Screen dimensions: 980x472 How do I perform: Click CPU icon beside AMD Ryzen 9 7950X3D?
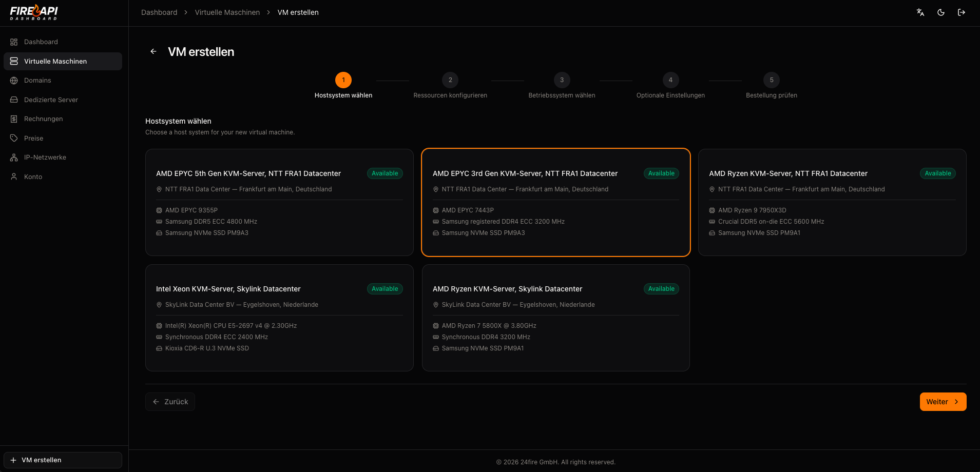pyautogui.click(x=712, y=210)
